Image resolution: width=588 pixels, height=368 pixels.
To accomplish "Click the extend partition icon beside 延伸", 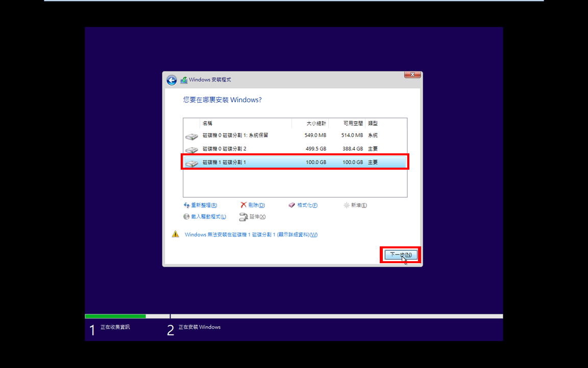I will click(244, 217).
